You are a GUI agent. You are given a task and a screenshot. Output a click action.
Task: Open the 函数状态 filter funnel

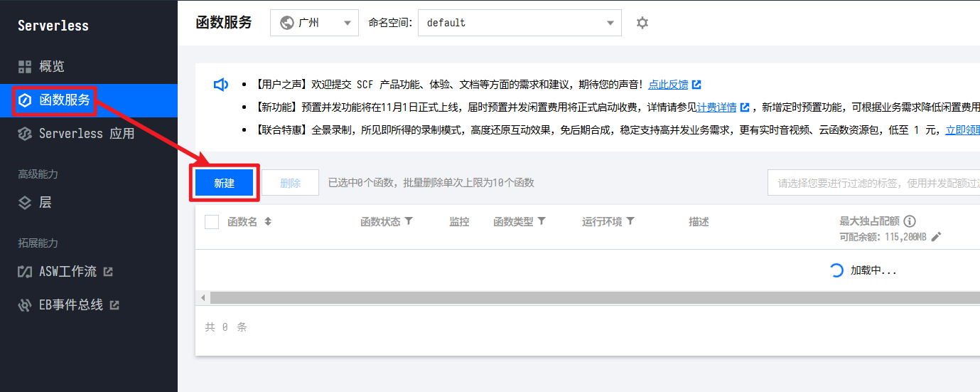409,221
